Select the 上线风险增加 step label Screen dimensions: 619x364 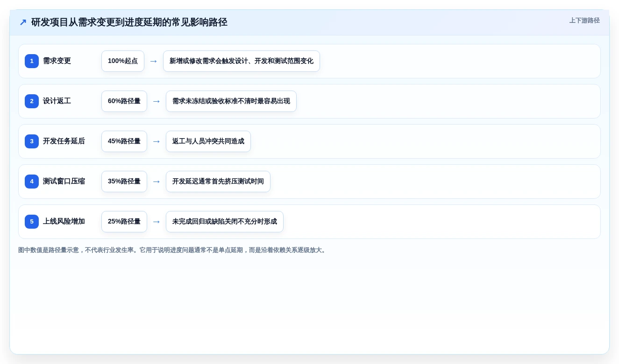point(64,222)
